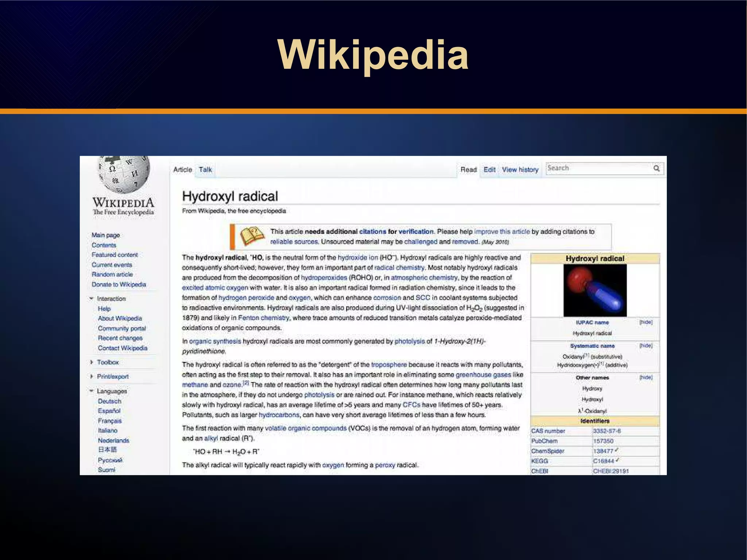Switch to Deutsch language version
The width and height of the screenshot is (747, 560).
tap(109, 401)
